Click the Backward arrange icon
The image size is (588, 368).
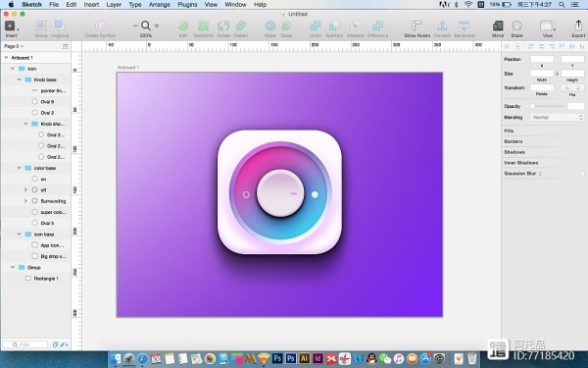coord(465,26)
